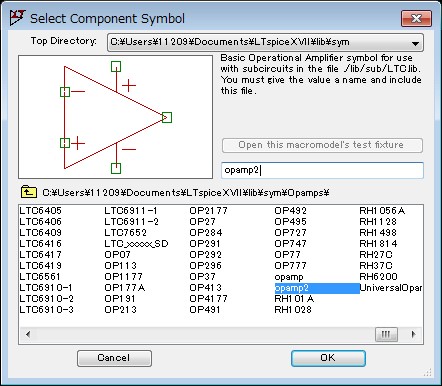
Task: Select LTC6405 in the list
Action: pyautogui.click(x=40, y=211)
